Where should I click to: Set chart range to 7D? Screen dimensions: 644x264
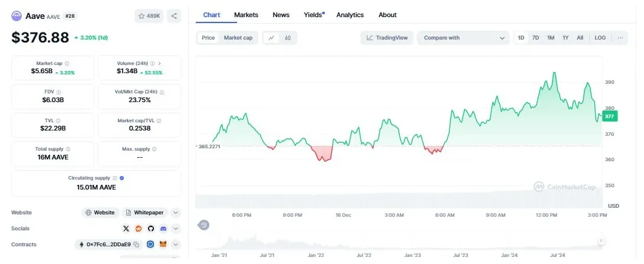click(x=535, y=38)
